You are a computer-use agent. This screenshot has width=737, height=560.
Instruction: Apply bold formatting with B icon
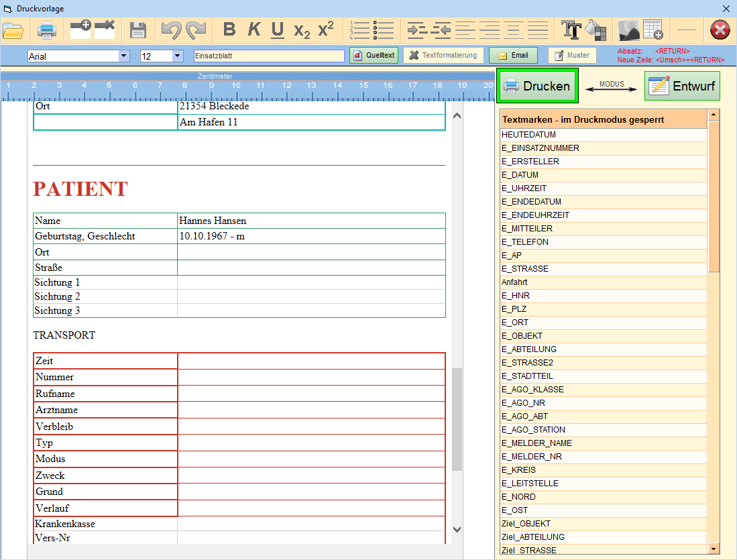tap(229, 30)
